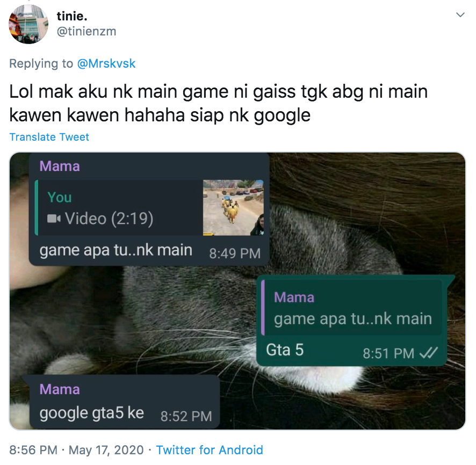Click the double-check read receipt icon
Viewport: 476px width, 465px height.
(x=428, y=353)
